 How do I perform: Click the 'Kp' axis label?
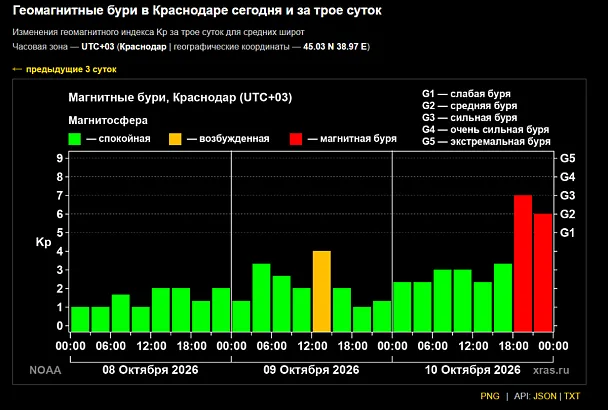point(43,242)
